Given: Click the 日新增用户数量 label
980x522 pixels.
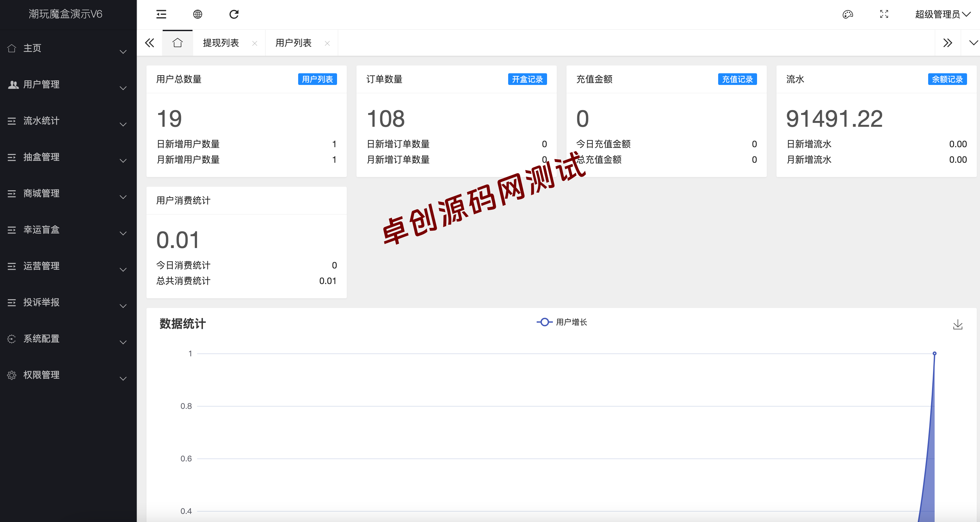Looking at the screenshot, I should pos(188,144).
